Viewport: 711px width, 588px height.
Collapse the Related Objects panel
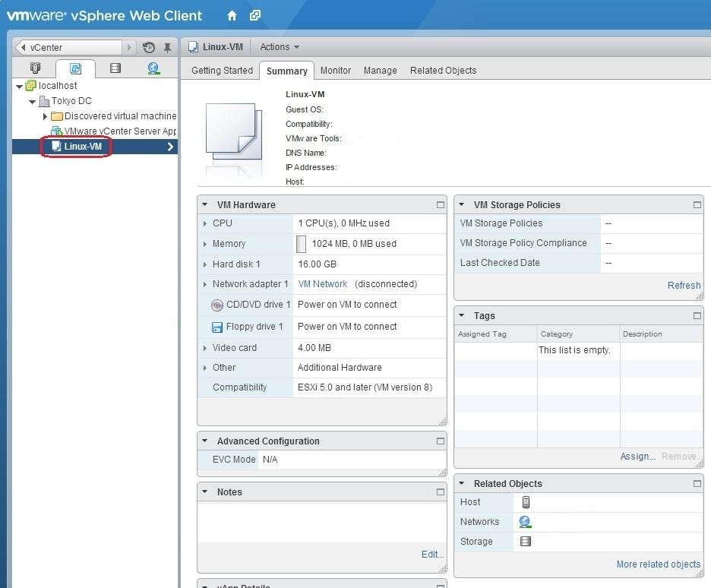click(x=462, y=483)
